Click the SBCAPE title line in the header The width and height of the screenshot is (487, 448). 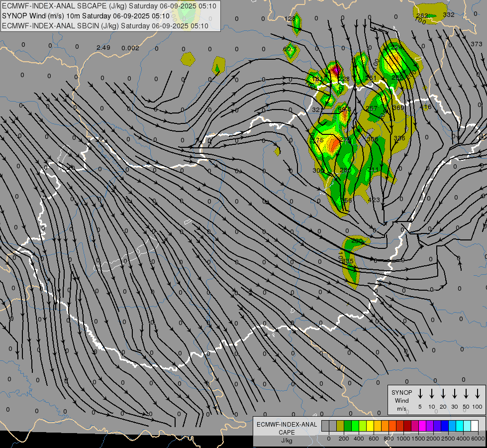tap(109, 6)
